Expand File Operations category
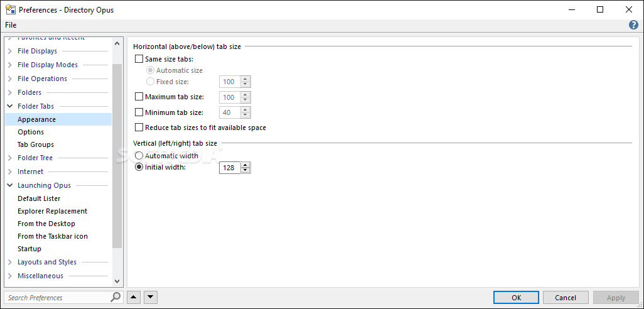The height and width of the screenshot is (309, 644). [10, 79]
